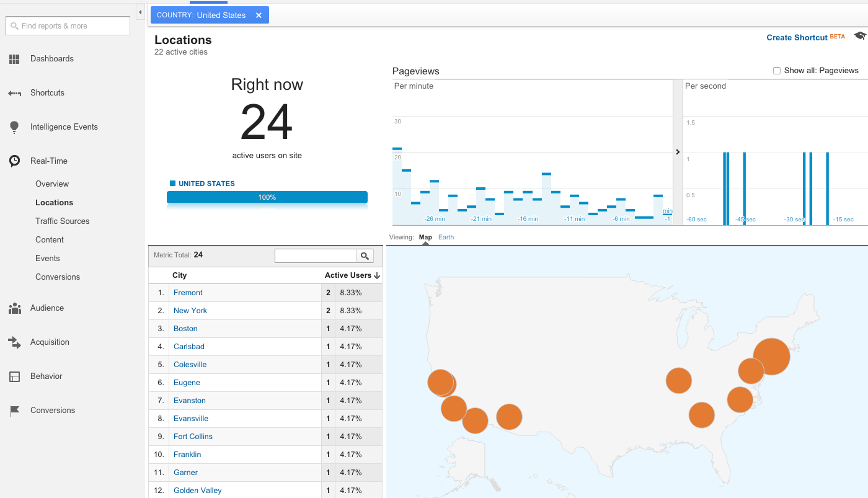Click the Real-Time clock icon
This screenshot has width=868, height=498.
point(14,161)
